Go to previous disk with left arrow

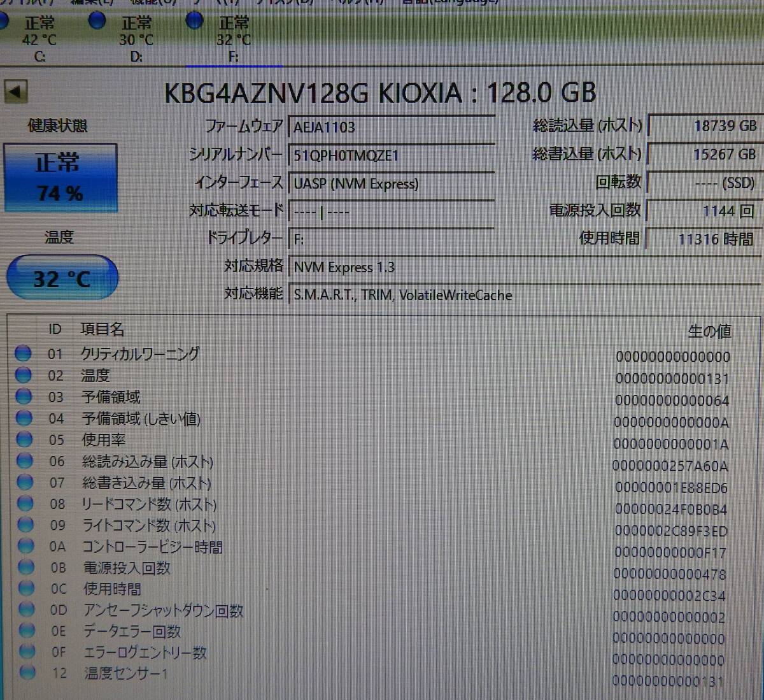pos(16,92)
